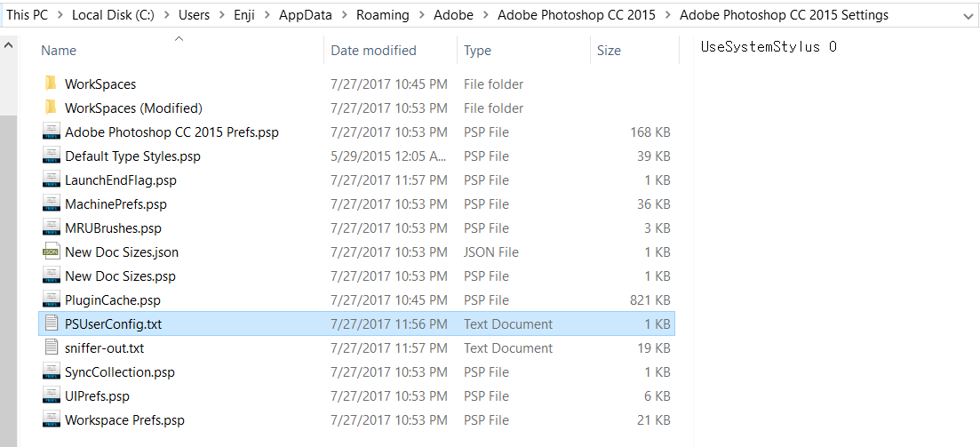Go to the Adobe folder in the breadcrumb
Viewport: 980px width, 447px height.
click(453, 15)
